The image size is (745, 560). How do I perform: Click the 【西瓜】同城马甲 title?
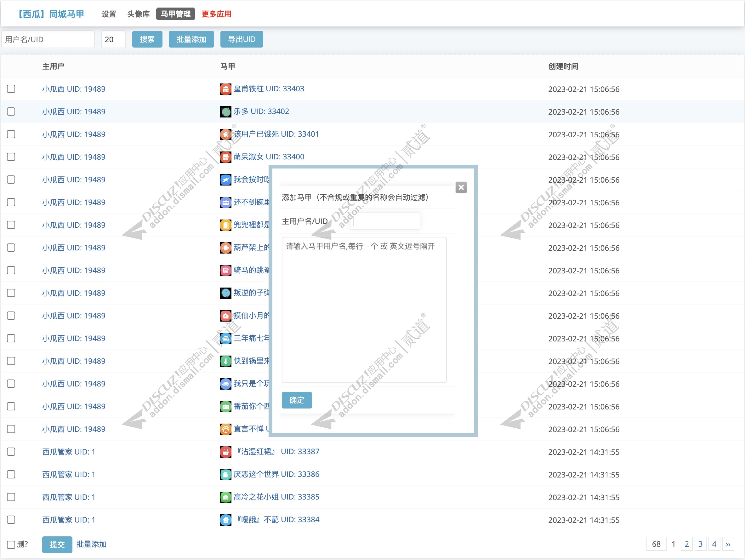50,14
